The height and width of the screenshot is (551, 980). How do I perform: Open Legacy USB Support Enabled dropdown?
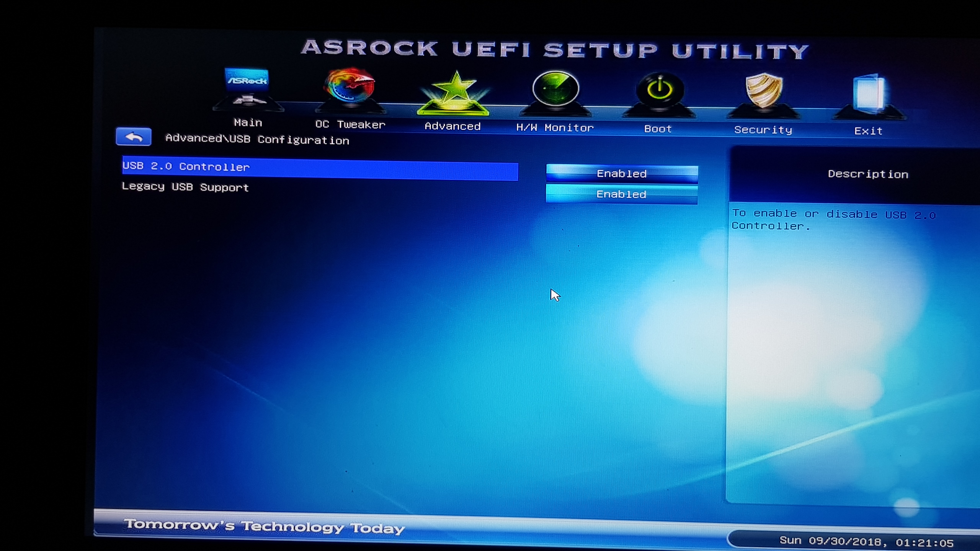click(x=622, y=194)
